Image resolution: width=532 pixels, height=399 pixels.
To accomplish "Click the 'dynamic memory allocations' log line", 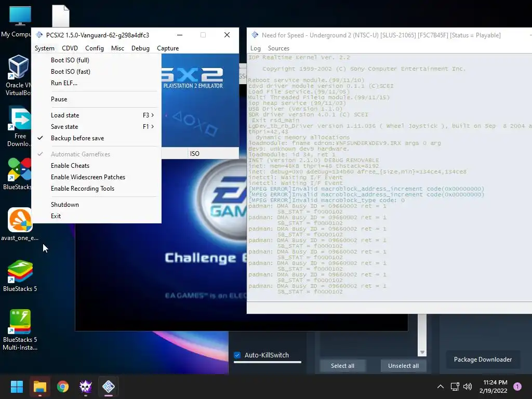I will pos(302,137).
